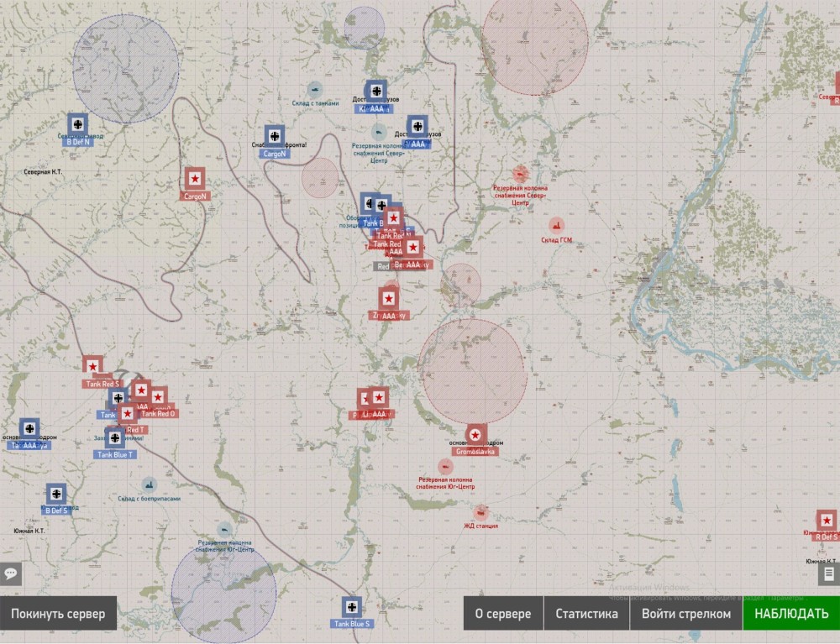Select the Tank Blue T cross marker
840x644 pixels.
pyautogui.click(x=114, y=438)
